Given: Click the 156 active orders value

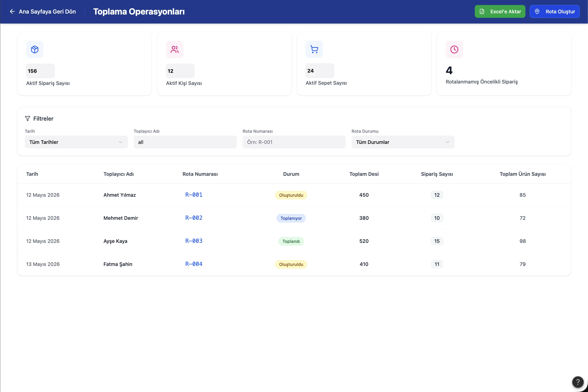Looking at the screenshot, I should coord(40,71).
